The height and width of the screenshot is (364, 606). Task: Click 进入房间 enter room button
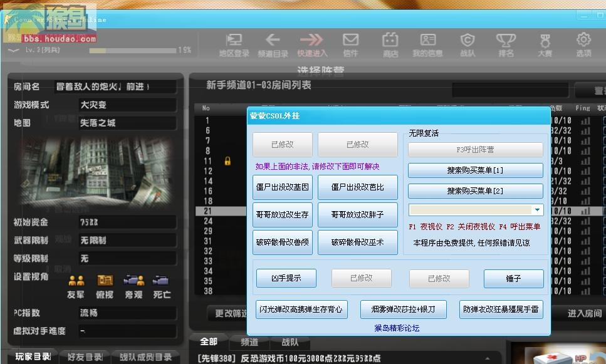[584, 313]
